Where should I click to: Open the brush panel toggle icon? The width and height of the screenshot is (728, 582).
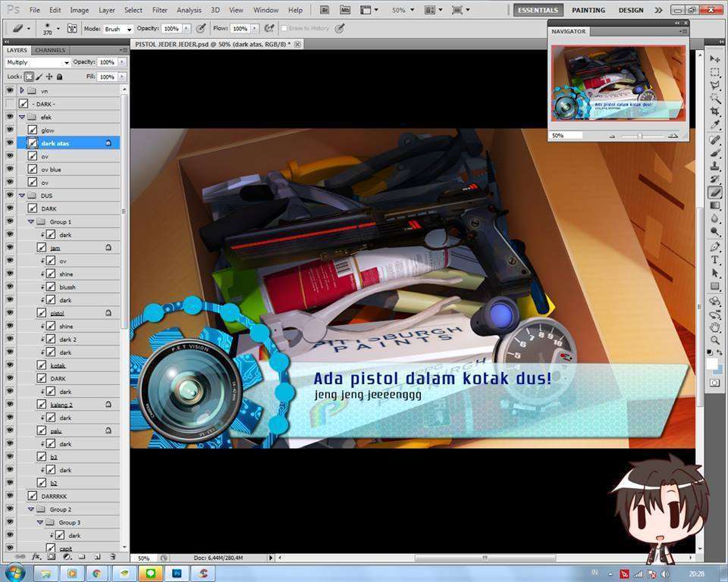tap(72, 28)
